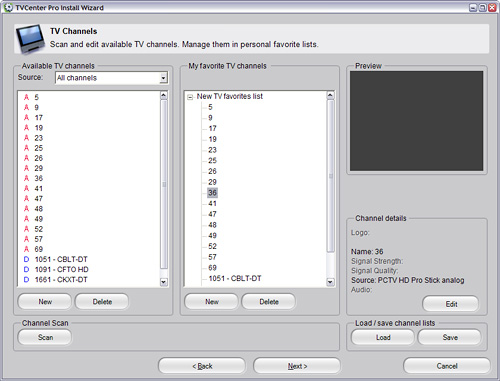
Task: Click the TVCenter Pro title bar icon
Action: (8, 7)
